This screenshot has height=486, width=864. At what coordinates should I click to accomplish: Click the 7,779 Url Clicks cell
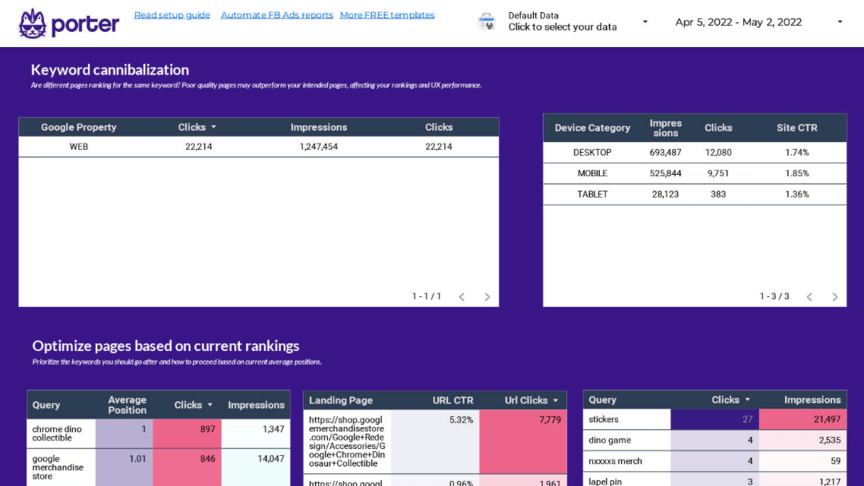click(x=522, y=441)
